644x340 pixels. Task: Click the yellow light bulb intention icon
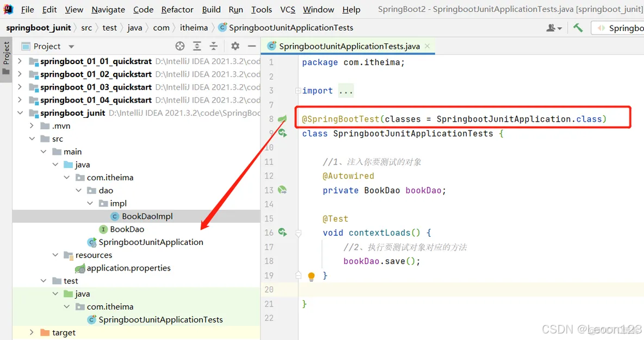tap(311, 276)
